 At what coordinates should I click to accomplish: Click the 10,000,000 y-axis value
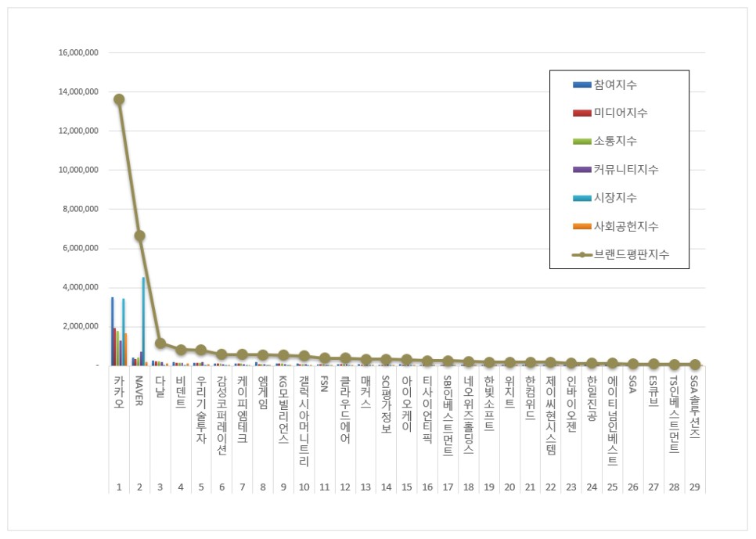[78, 170]
